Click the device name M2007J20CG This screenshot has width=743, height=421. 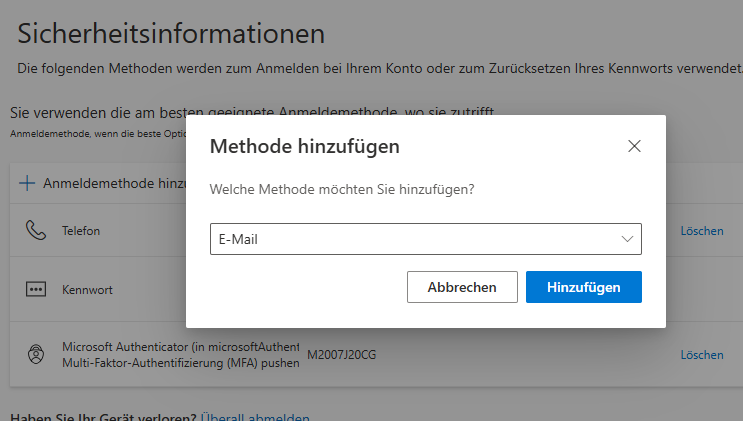341,355
